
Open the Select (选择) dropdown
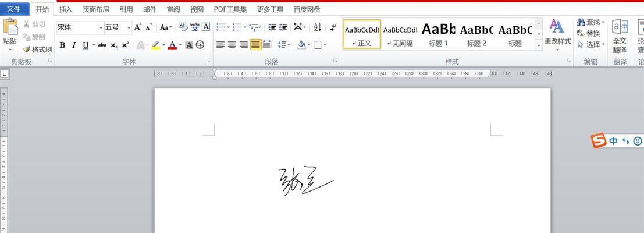pos(591,44)
